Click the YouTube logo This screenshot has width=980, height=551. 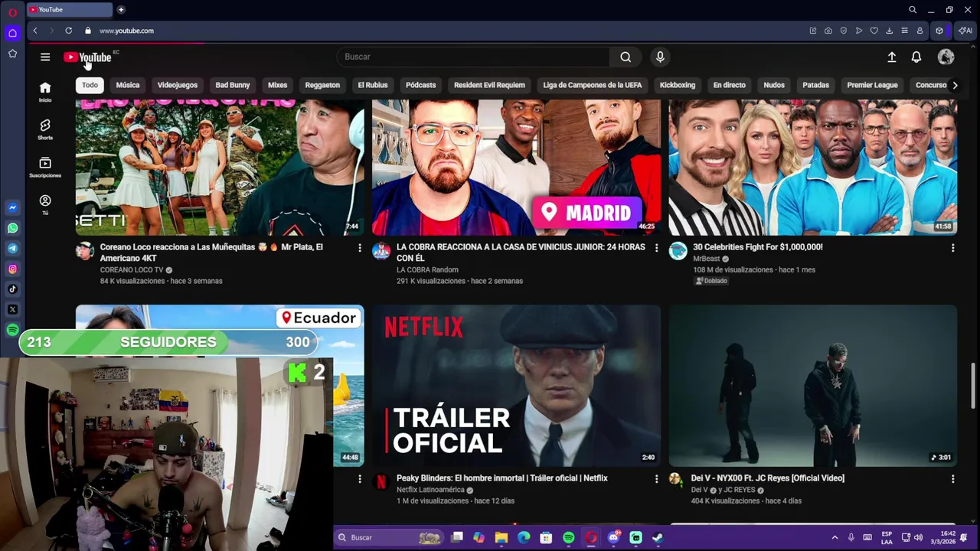pyautogui.click(x=88, y=57)
